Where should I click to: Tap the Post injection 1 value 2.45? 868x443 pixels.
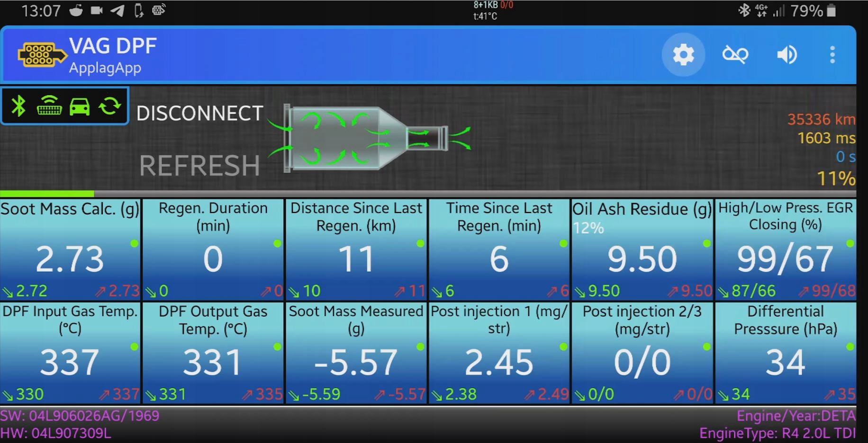point(499,363)
